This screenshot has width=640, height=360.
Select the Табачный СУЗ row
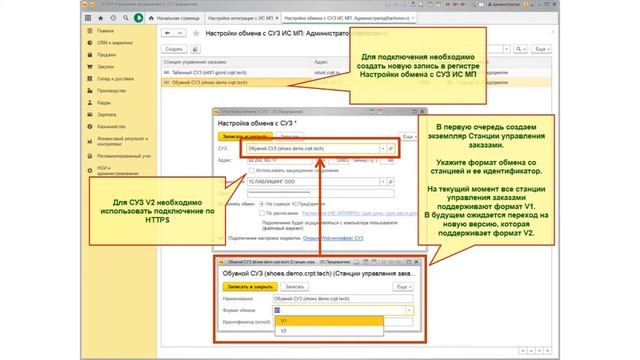tap(356, 72)
